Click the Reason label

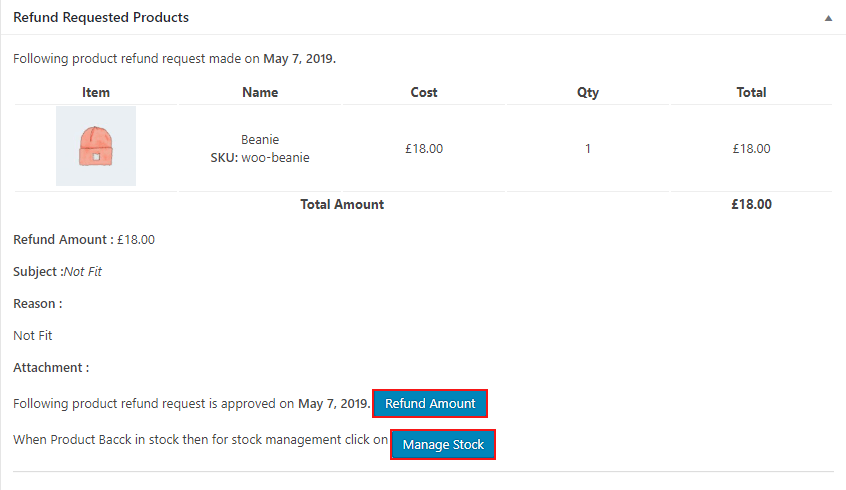point(37,304)
